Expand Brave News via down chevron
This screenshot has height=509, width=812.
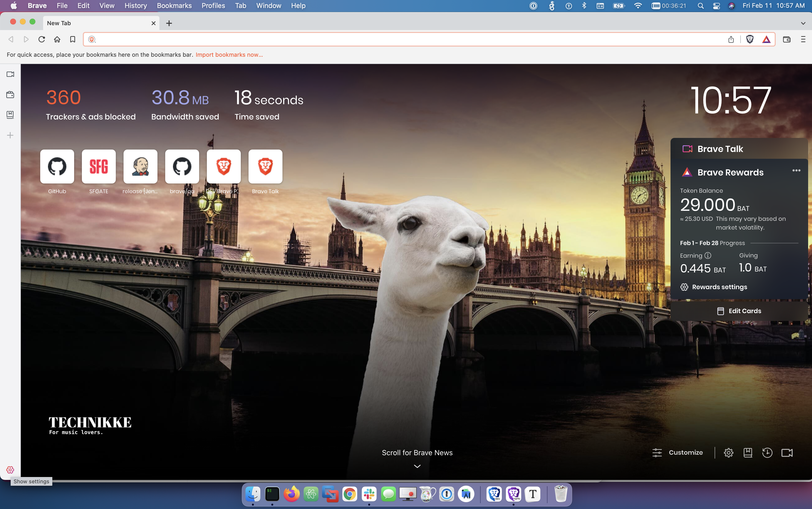click(417, 466)
